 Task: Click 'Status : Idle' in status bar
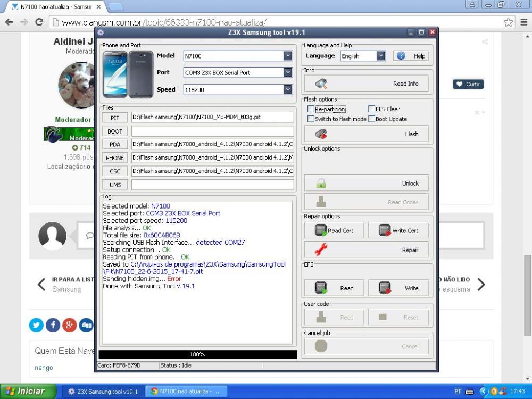[x=176, y=365]
